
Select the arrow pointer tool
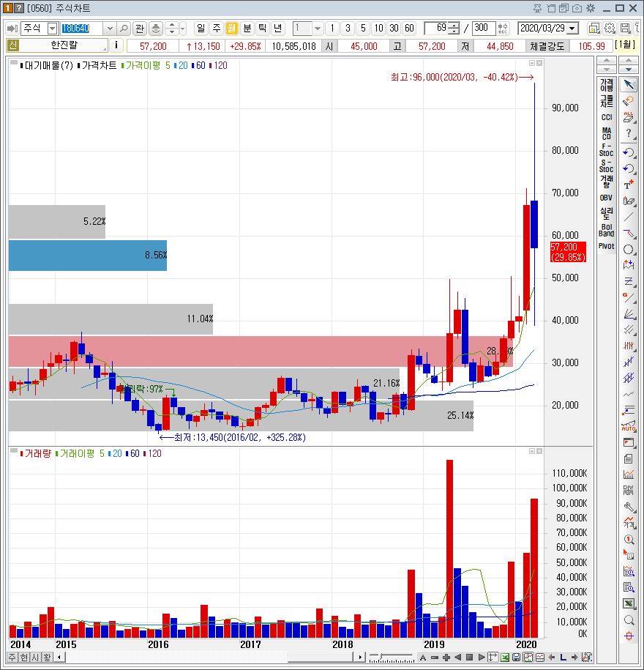click(x=629, y=84)
